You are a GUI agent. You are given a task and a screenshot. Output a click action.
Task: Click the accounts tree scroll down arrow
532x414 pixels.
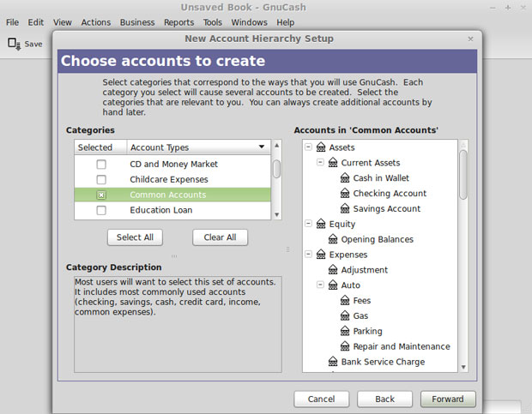click(463, 367)
